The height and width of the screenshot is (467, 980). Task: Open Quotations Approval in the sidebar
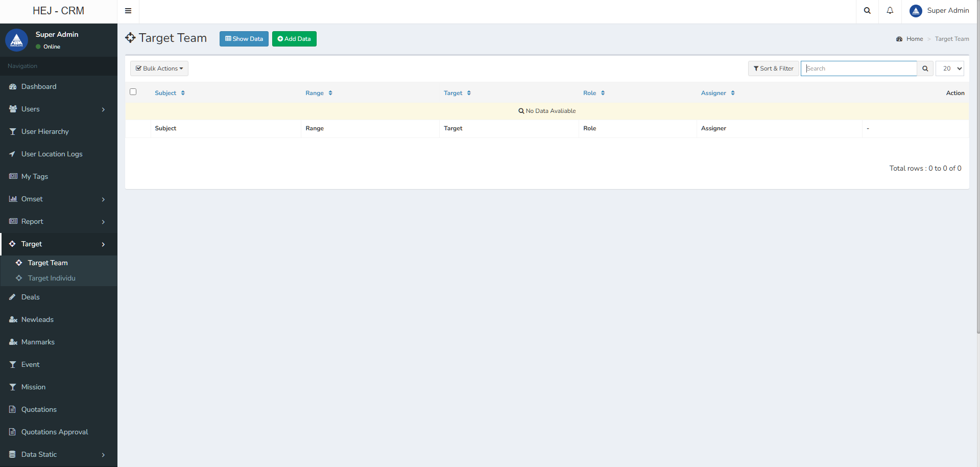tap(59, 432)
